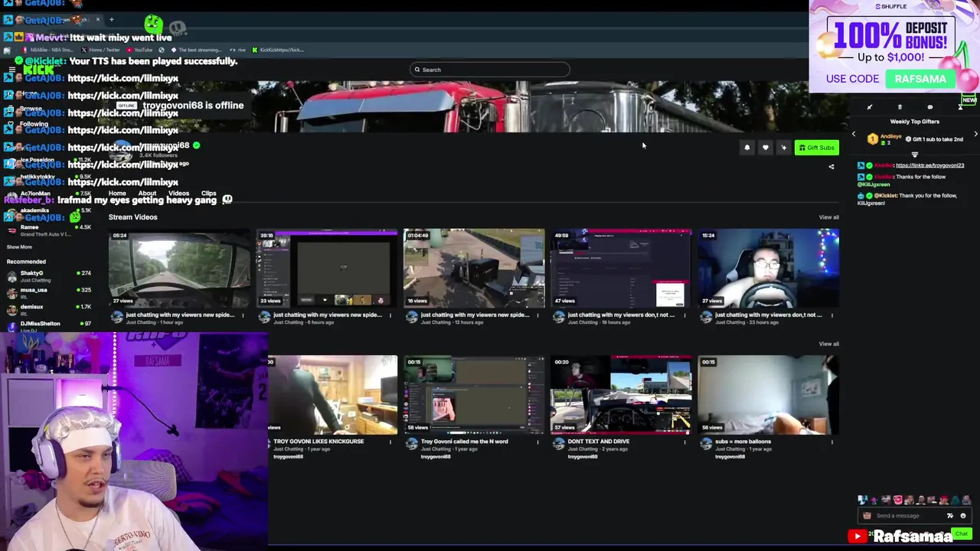Open the Home / Twitter browser tab
980x551 pixels.
point(100,50)
